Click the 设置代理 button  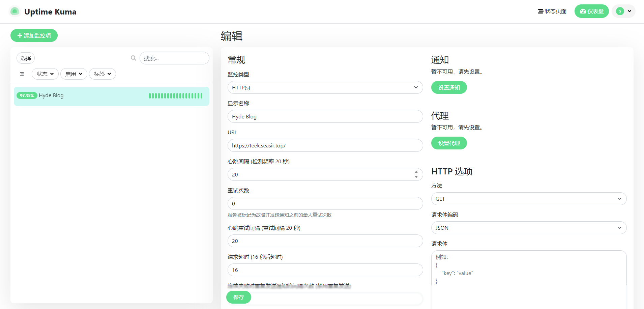click(x=449, y=143)
